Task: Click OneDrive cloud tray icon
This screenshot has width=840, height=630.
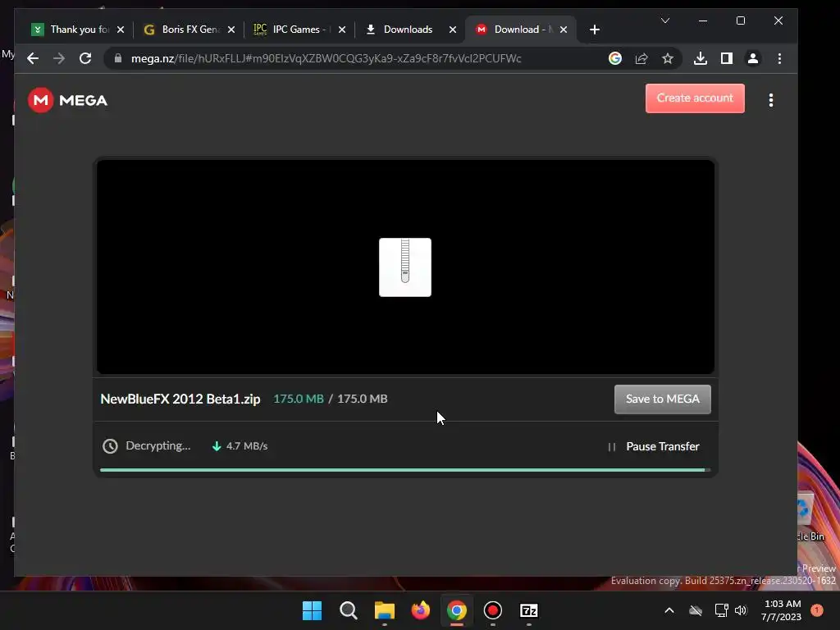Action: pos(696,610)
